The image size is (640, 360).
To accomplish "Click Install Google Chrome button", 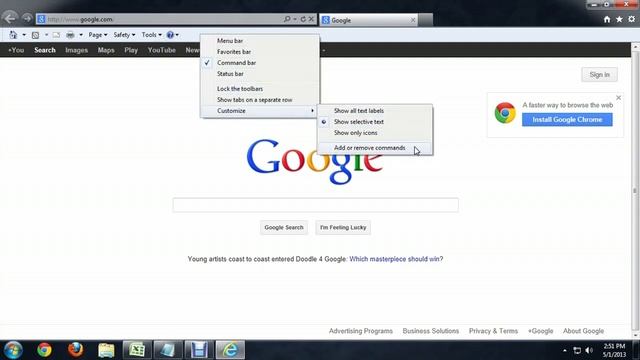I will [x=567, y=120].
